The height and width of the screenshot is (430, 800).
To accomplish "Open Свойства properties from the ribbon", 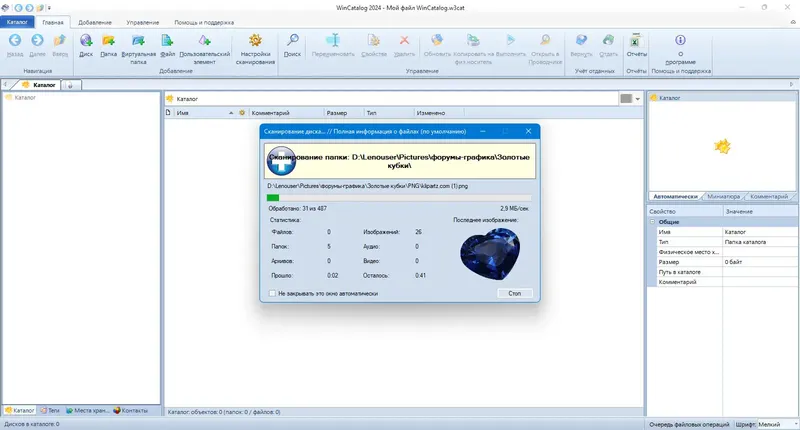I will (374, 40).
